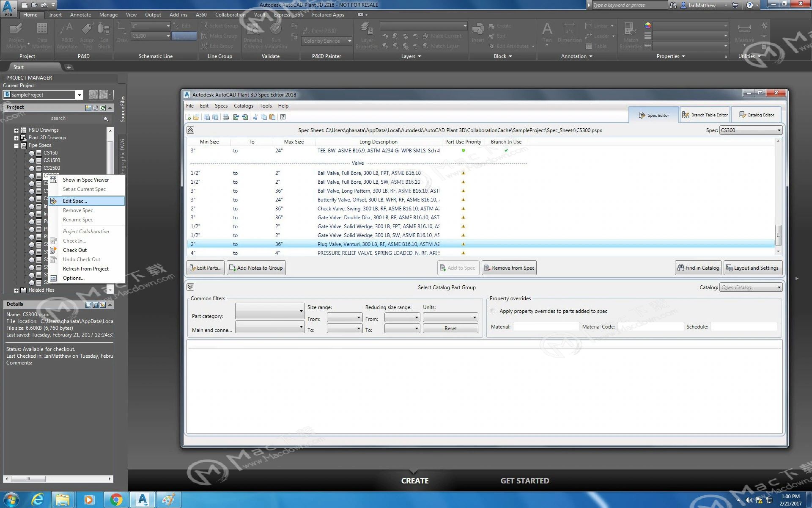The image size is (812, 508).
Task: Click the save-all icon in Spec Editor toolbar
Action: point(215,117)
